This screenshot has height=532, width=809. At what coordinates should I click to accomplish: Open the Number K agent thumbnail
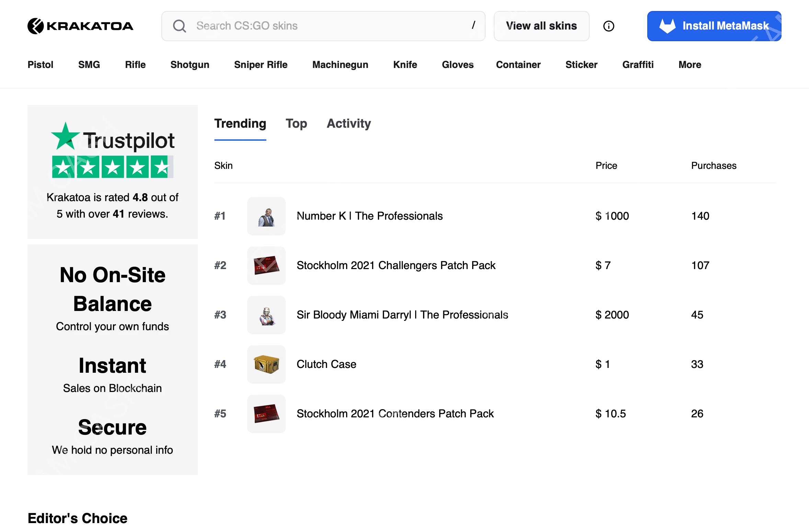pos(266,216)
